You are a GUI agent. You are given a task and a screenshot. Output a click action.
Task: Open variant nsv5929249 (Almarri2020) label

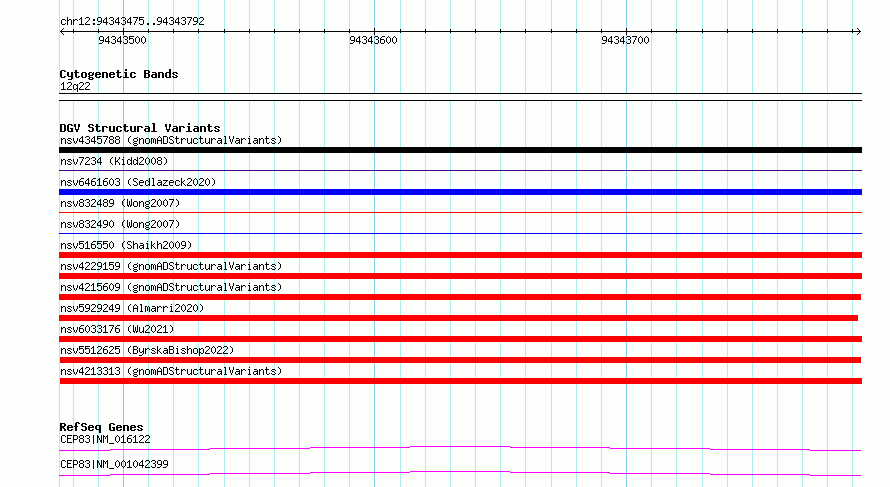click(x=132, y=308)
